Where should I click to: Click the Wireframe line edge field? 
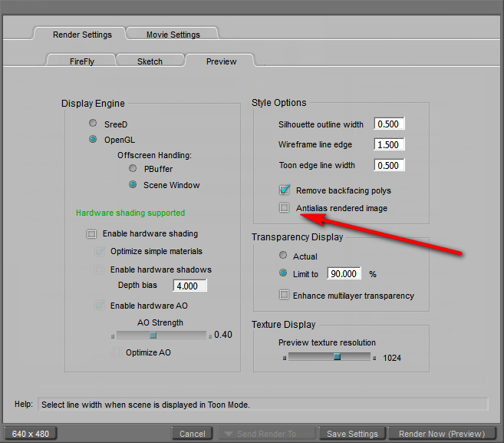pyautogui.click(x=389, y=145)
